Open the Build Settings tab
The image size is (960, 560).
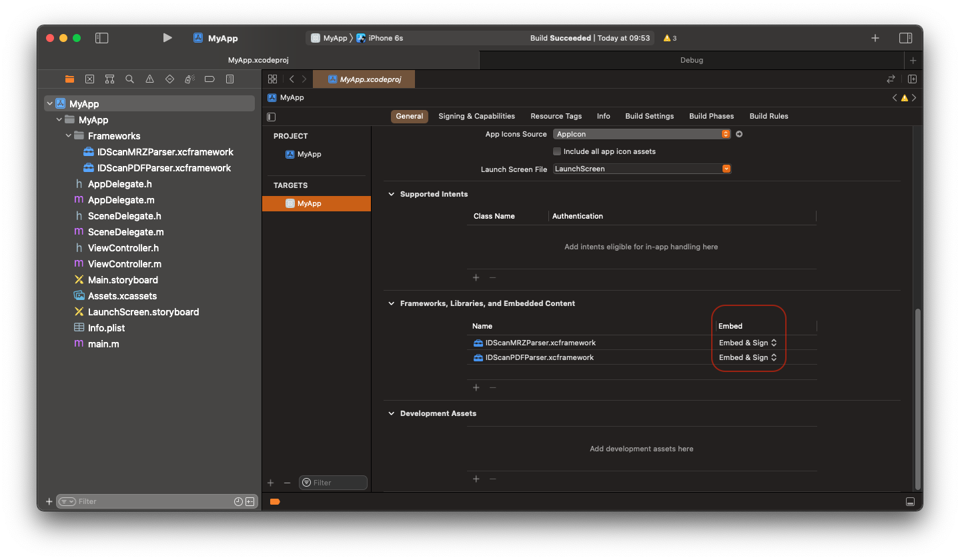(649, 116)
